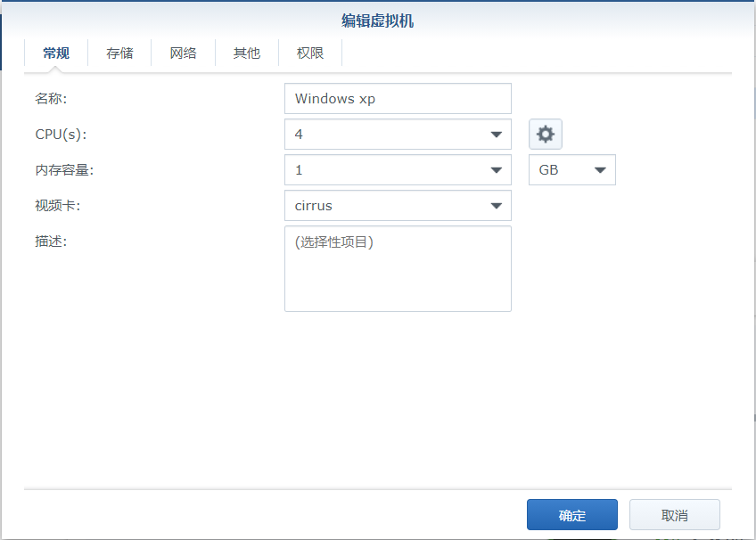Switch to the 存储 tab
756x540 pixels.
tap(119, 53)
